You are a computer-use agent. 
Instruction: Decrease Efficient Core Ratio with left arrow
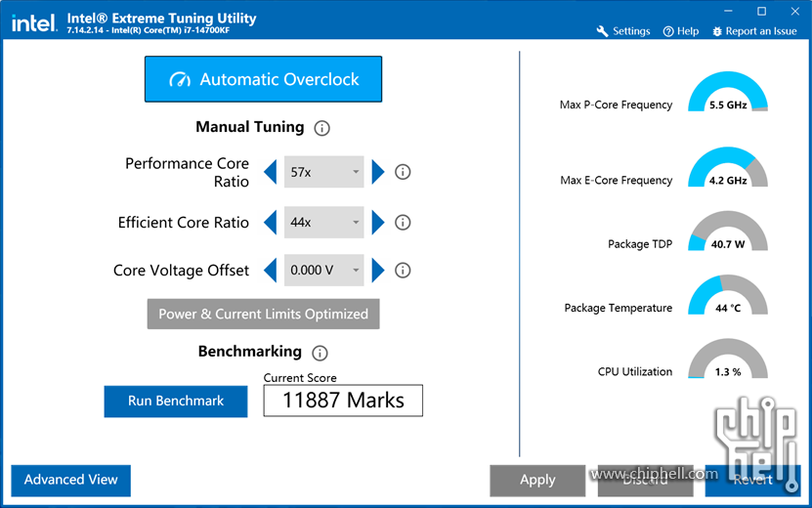(x=271, y=223)
